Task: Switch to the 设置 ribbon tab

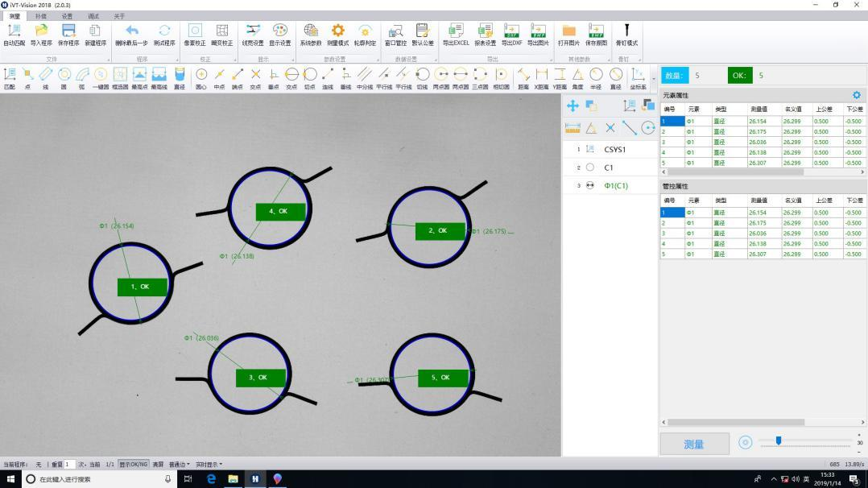Action: [x=67, y=16]
